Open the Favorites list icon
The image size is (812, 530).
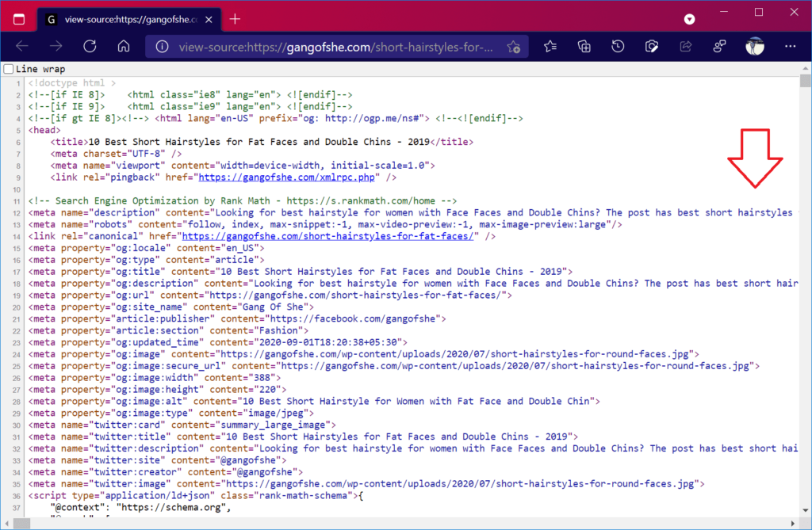tap(550, 47)
